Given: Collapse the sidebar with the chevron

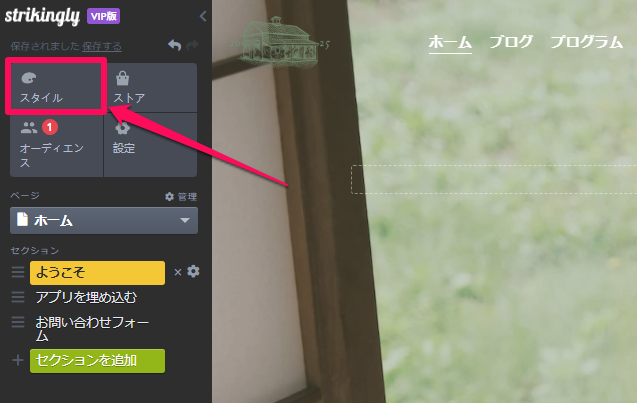Looking at the screenshot, I should [x=203, y=16].
